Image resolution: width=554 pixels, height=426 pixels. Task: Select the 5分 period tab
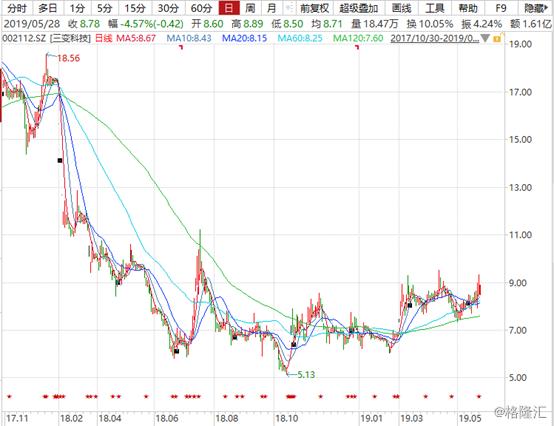104,8
